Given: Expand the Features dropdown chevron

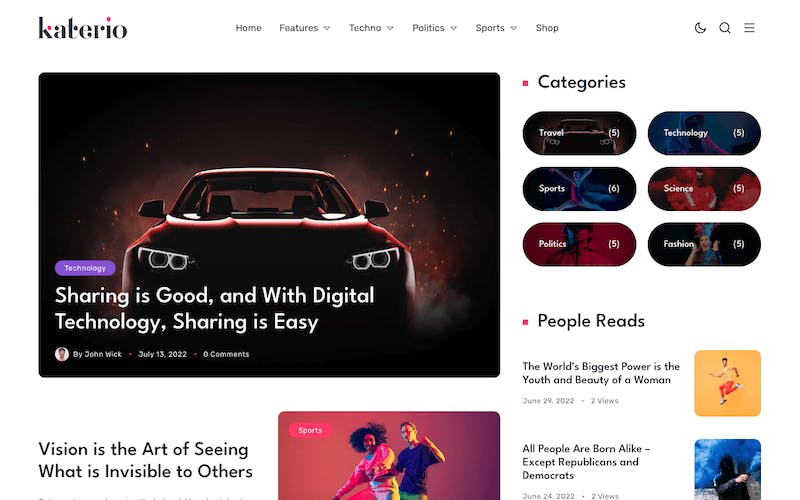Looking at the screenshot, I should (327, 28).
